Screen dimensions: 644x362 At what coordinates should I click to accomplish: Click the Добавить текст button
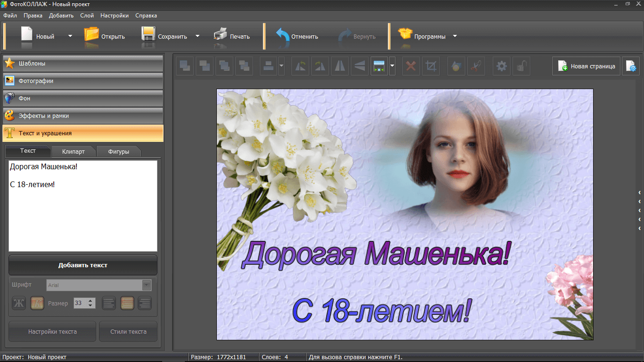(x=83, y=265)
